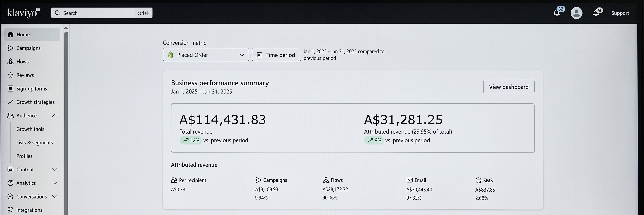Click the Campaigns A$3,108.93 value
The width and height of the screenshot is (644, 215).
266,189
